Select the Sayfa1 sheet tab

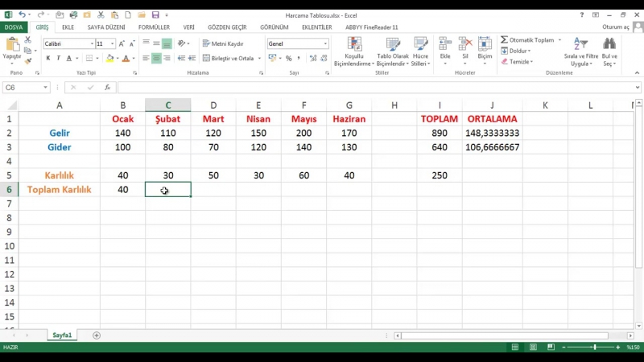pos(62,335)
